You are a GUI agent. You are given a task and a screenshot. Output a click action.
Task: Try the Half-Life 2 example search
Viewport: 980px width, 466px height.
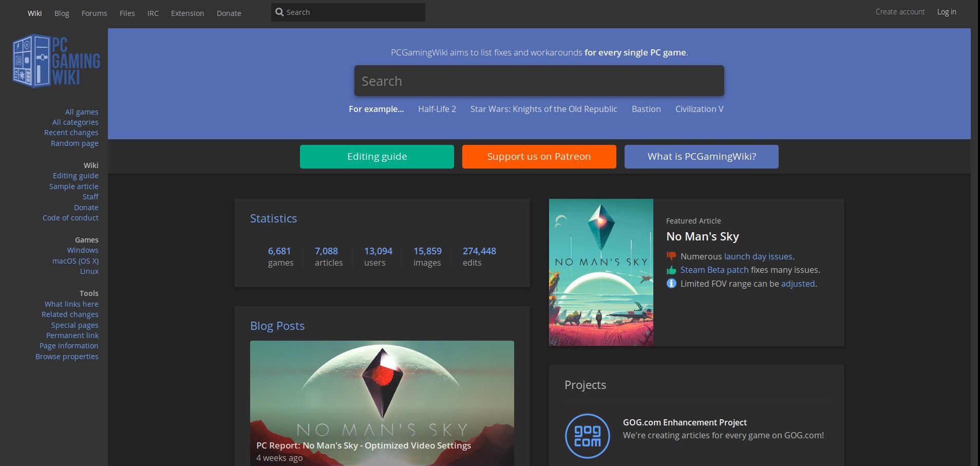437,109
